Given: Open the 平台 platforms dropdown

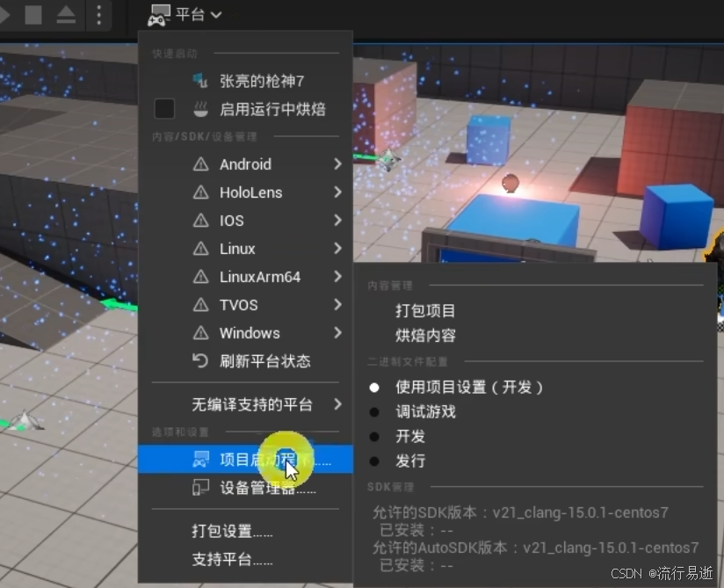Looking at the screenshot, I should pos(185,15).
